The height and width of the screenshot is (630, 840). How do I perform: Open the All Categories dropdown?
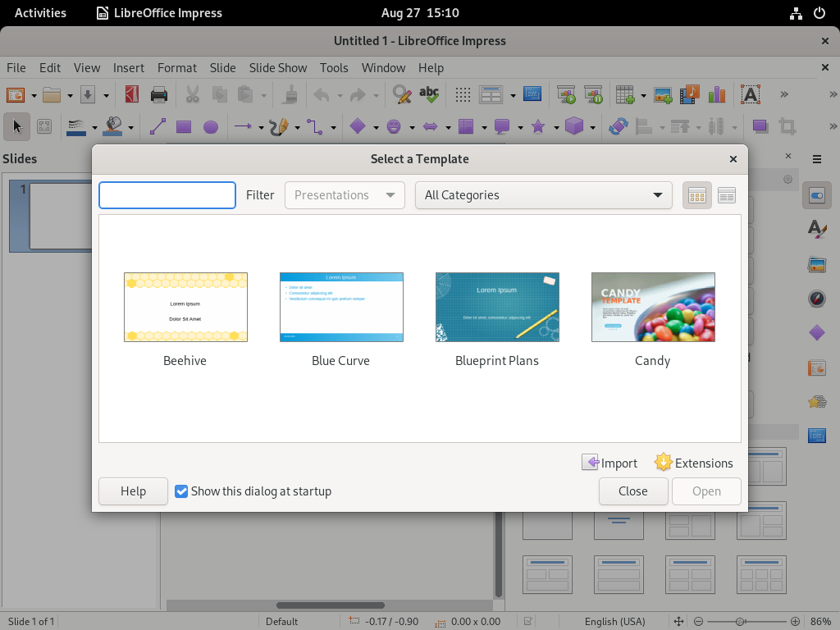[543, 195]
